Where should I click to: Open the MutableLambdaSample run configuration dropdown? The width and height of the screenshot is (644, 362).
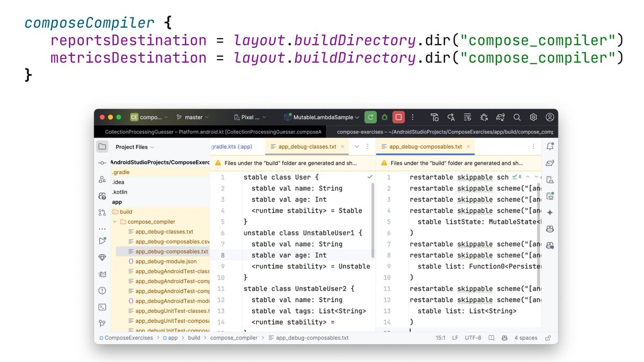[x=322, y=117]
